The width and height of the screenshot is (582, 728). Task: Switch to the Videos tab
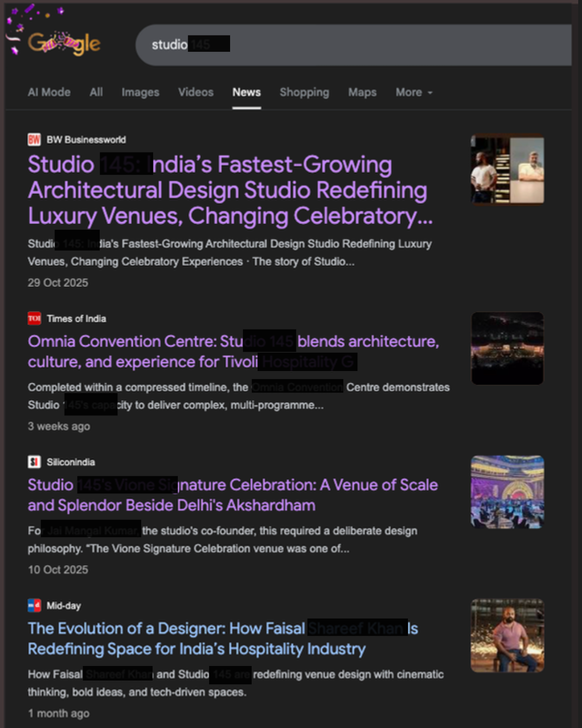(x=196, y=92)
